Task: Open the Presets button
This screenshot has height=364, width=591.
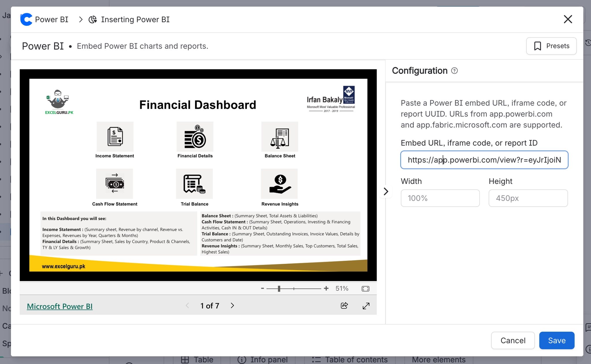Action: (551, 46)
